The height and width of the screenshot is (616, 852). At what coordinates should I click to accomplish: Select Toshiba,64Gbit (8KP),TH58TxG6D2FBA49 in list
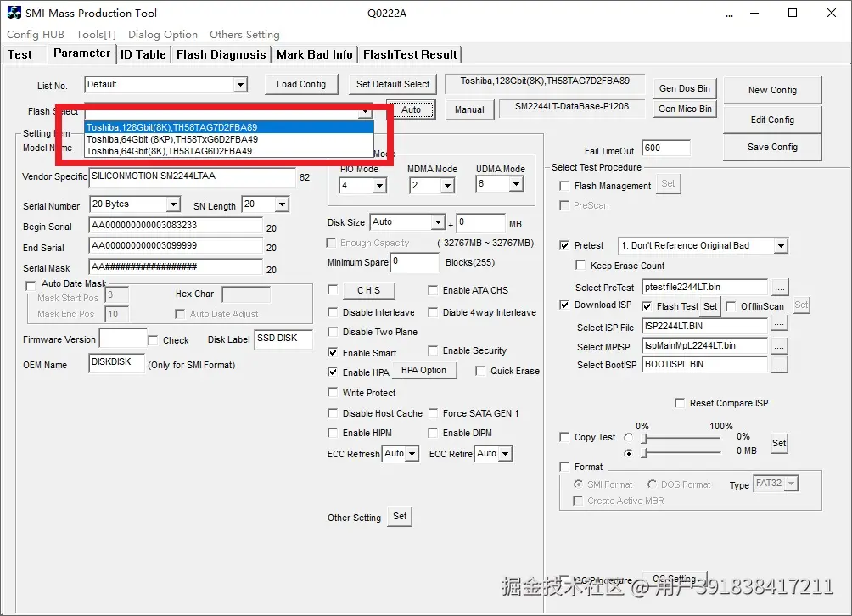pos(229,139)
